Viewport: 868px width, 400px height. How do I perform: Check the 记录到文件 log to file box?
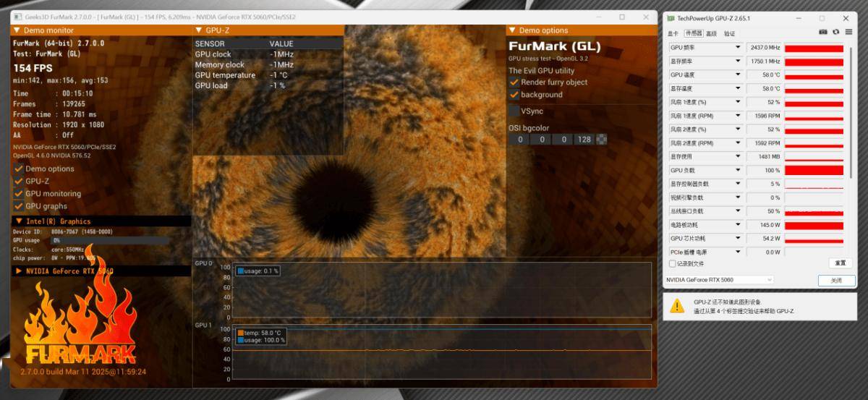(x=672, y=264)
